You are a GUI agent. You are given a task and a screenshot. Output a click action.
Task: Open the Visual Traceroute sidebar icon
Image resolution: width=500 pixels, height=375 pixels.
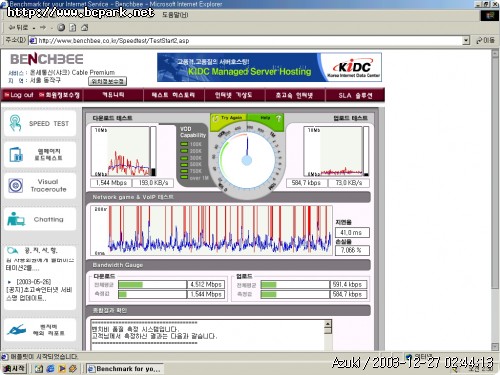(15, 185)
